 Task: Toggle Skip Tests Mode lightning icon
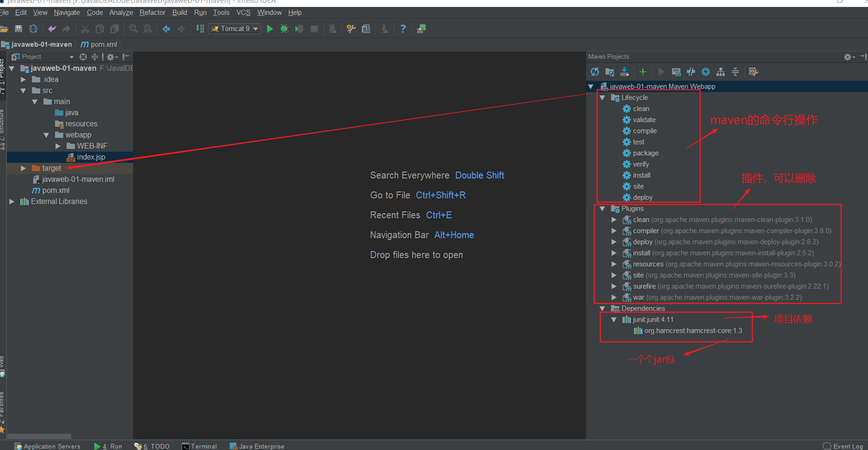(706, 72)
